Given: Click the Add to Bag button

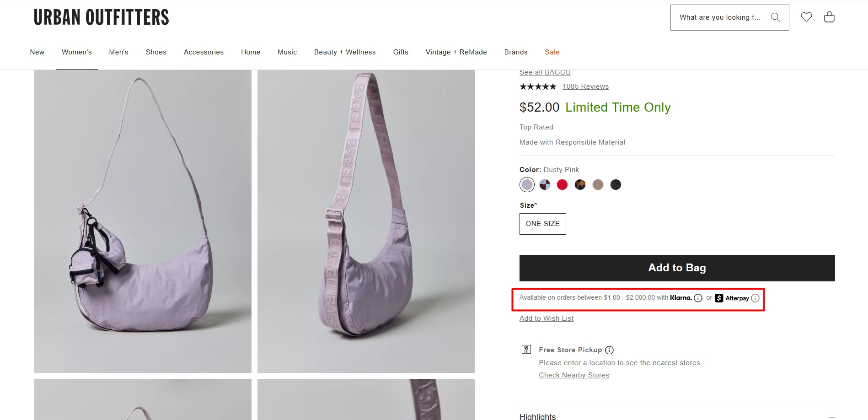Looking at the screenshot, I should point(677,268).
